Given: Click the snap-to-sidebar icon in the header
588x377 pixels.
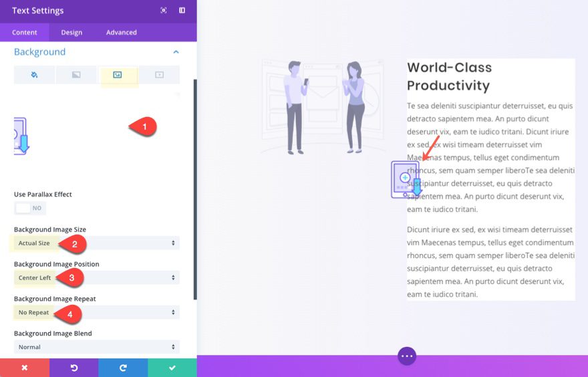Looking at the screenshot, I should coord(182,11).
